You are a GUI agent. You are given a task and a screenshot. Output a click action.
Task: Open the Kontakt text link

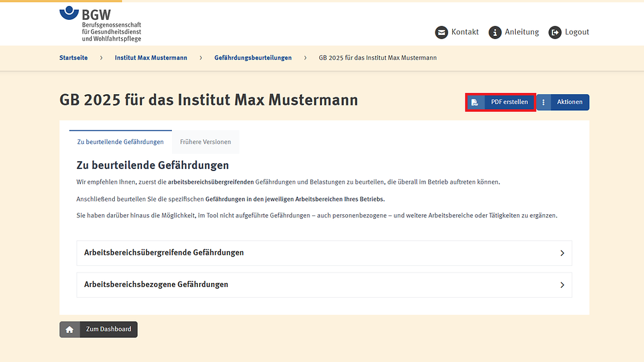coord(465,32)
